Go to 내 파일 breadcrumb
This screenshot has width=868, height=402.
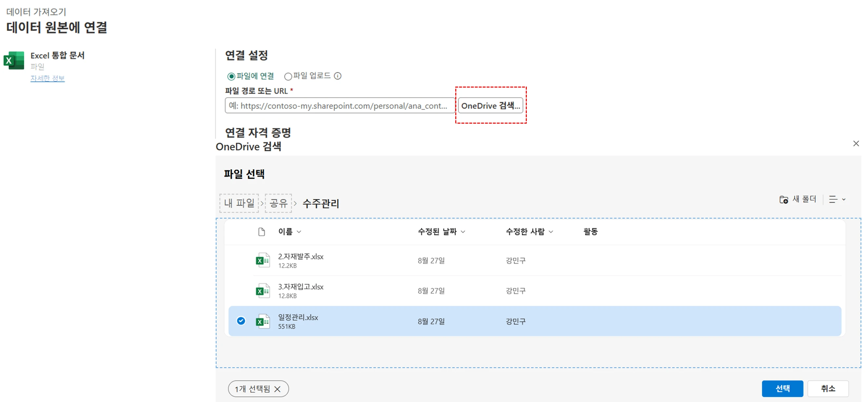click(239, 203)
